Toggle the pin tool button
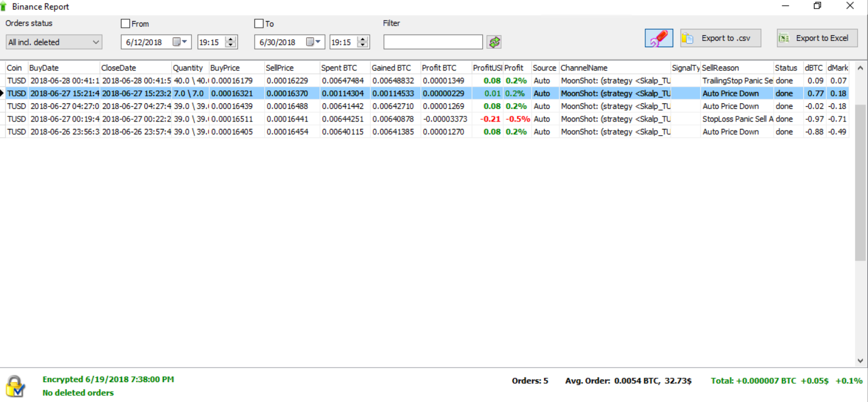The width and height of the screenshot is (868, 402). click(x=659, y=38)
